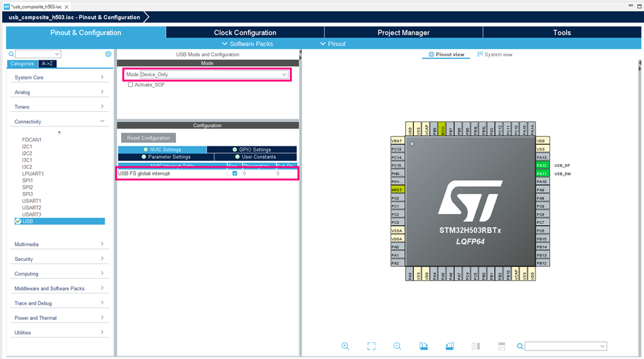Select the PA8 pin on the chip
The image size is (644, 359).
(543, 198)
